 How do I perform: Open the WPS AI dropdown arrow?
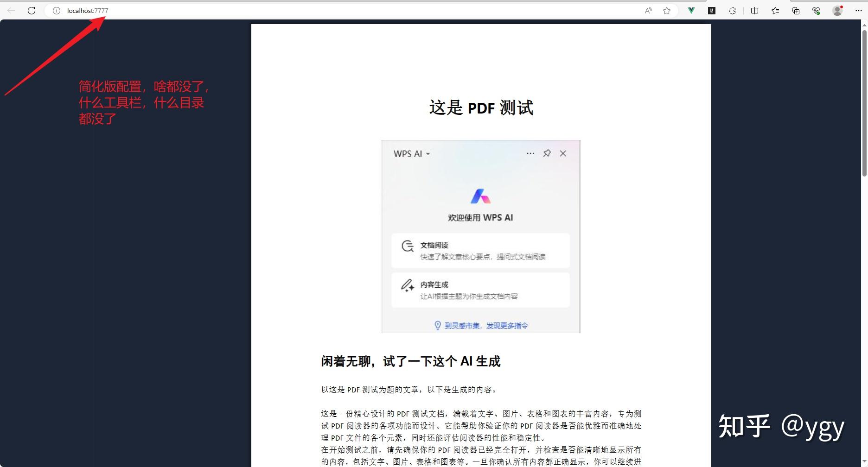tap(428, 153)
